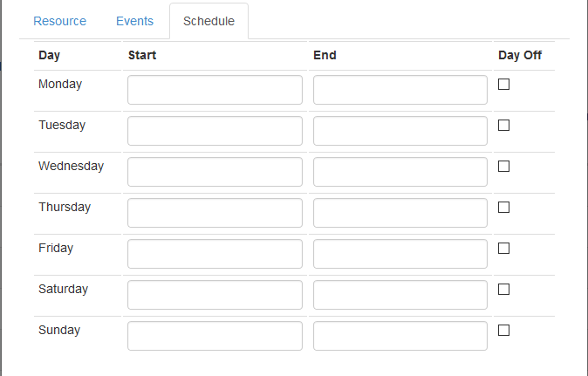The height and width of the screenshot is (376, 588).
Task: Open the Events tab
Action: point(134,21)
